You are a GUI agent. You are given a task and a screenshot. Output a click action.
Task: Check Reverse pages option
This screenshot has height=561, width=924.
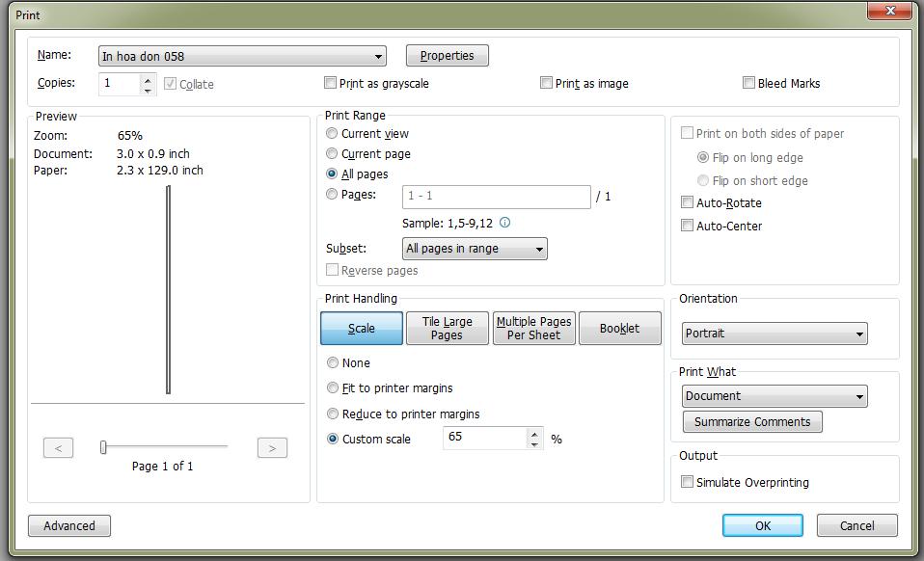click(333, 270)
